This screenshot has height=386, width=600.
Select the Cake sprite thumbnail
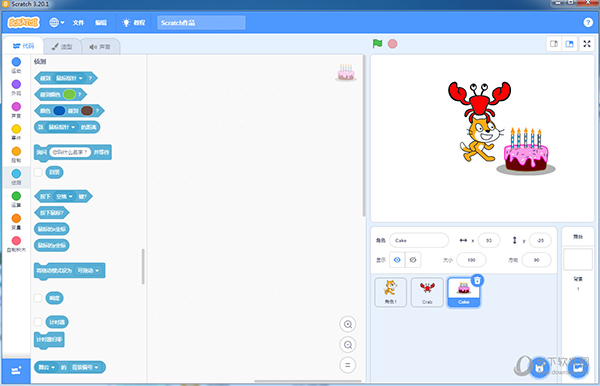pos(463,292)
